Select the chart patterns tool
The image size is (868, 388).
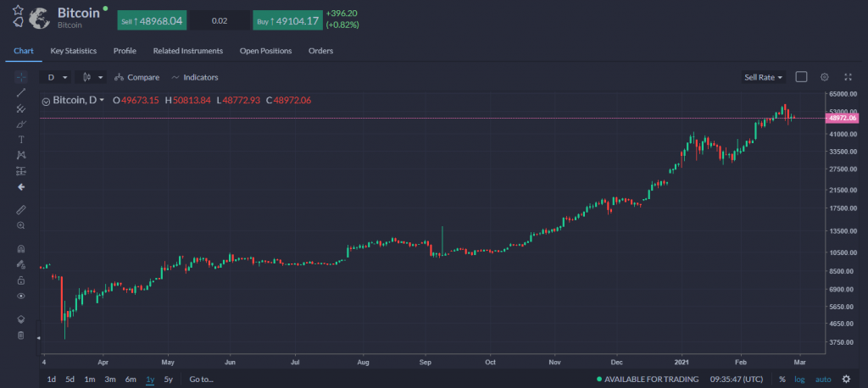point(21,155)
